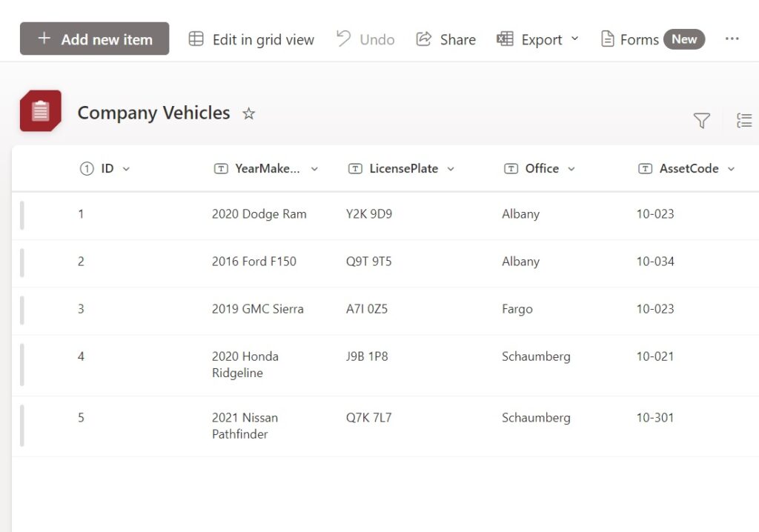Viewport: 759px width, 532px height.
Task: Click the Fargo office cell
Action: pyautogui.click(x=517, y=309)
